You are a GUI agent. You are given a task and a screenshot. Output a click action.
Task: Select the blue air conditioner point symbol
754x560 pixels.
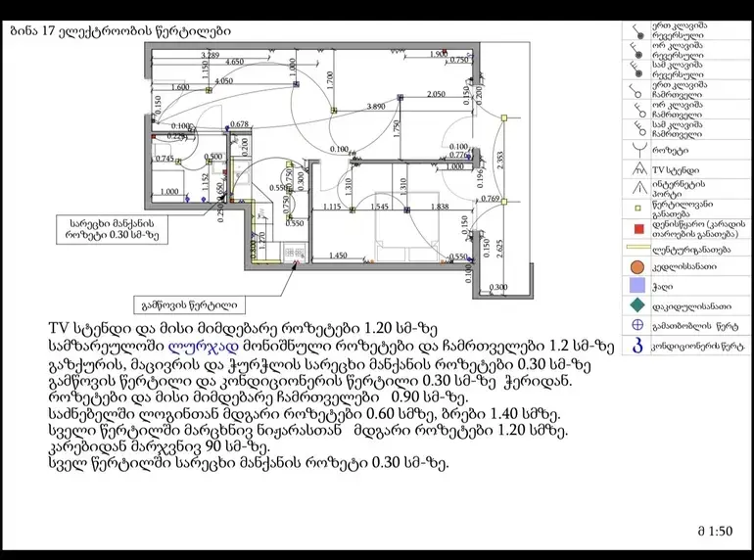[x=637, y=346]
